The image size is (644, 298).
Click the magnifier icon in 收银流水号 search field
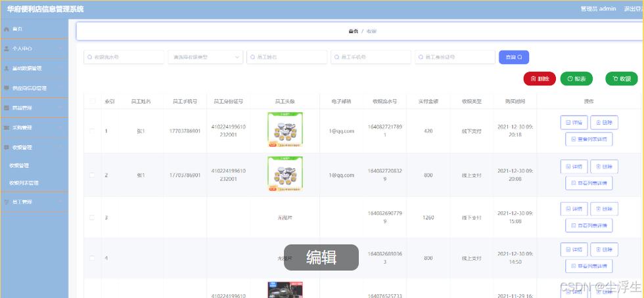coord(90,57)
